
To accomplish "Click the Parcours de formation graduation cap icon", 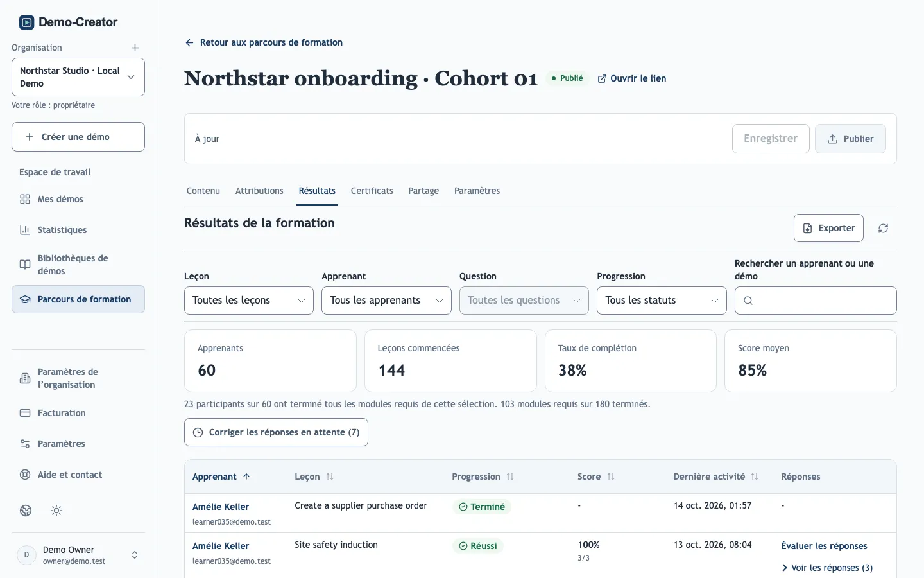I will (x=25, y=299).
